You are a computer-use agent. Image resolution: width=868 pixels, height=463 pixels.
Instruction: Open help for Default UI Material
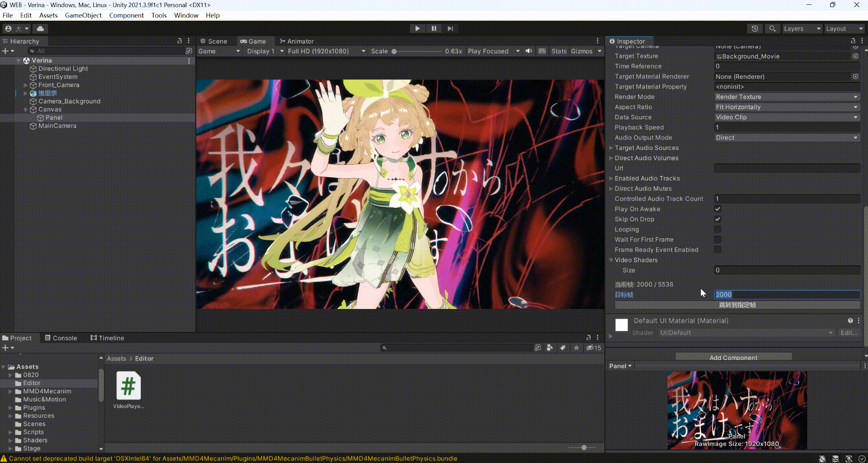[850, 321]
